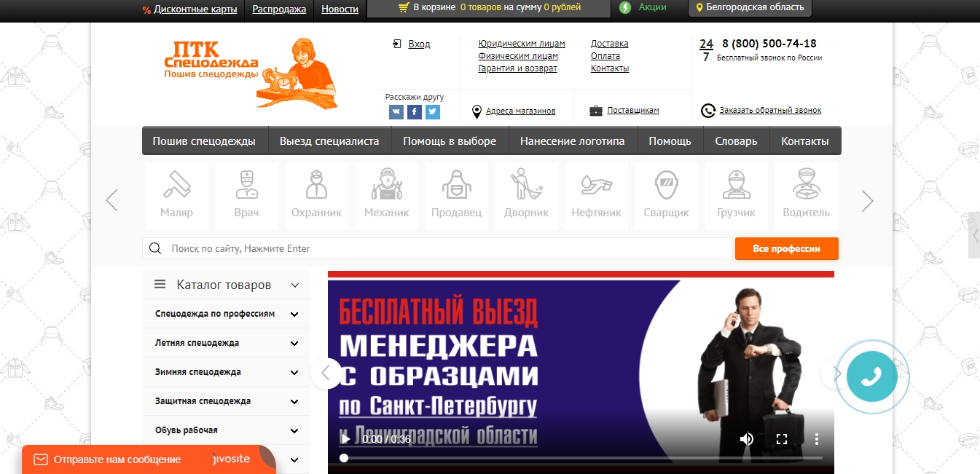Click the shopping cart icon
This screenshot has width=980, height=474.
[x=404, y=7]
